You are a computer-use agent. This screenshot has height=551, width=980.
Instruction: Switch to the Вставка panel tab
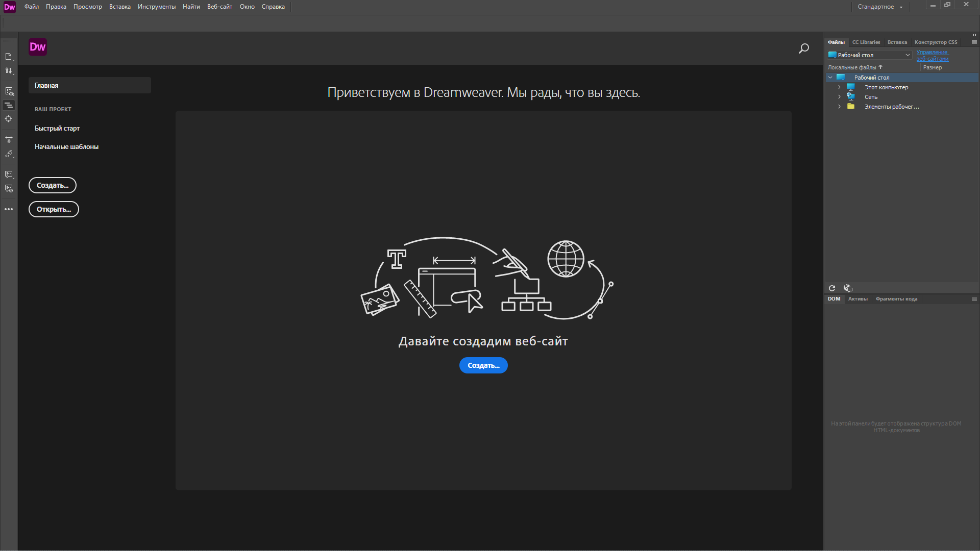point(897,42)
